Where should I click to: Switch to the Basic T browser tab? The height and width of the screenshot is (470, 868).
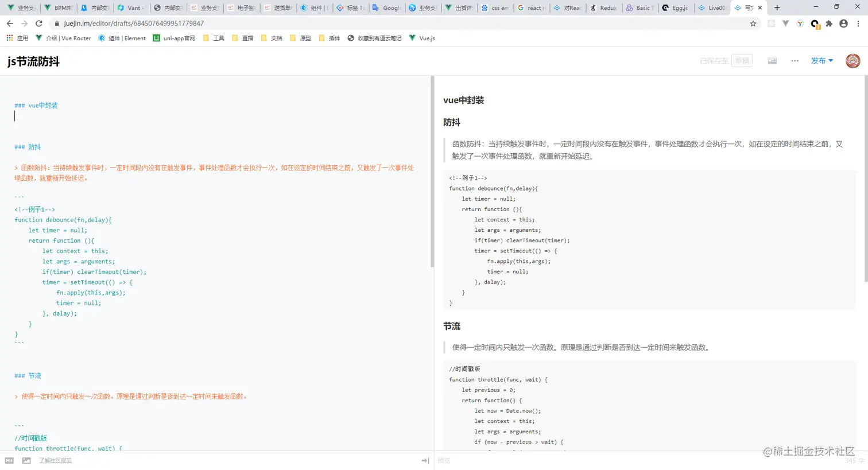point(639,8)
